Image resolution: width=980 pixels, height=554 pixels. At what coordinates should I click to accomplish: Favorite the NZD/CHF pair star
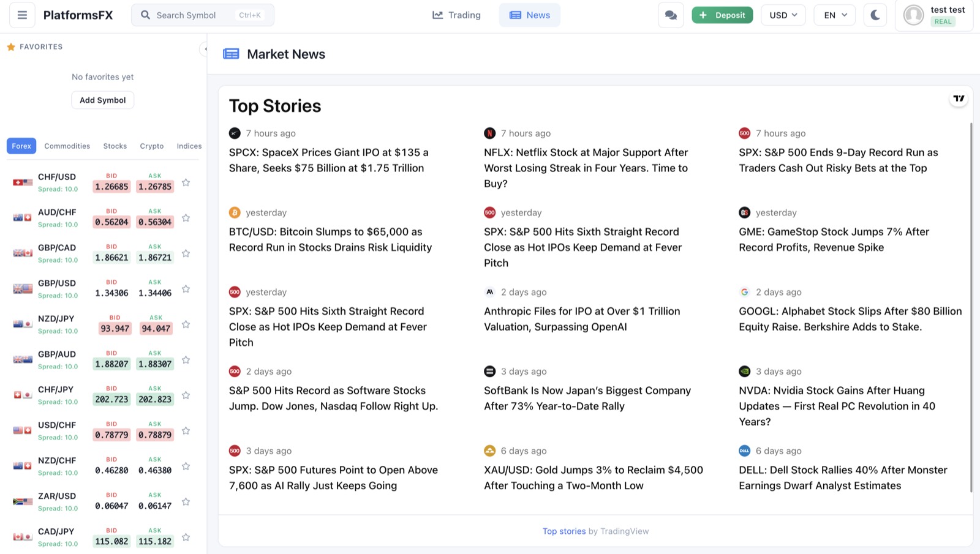[186, 466]
